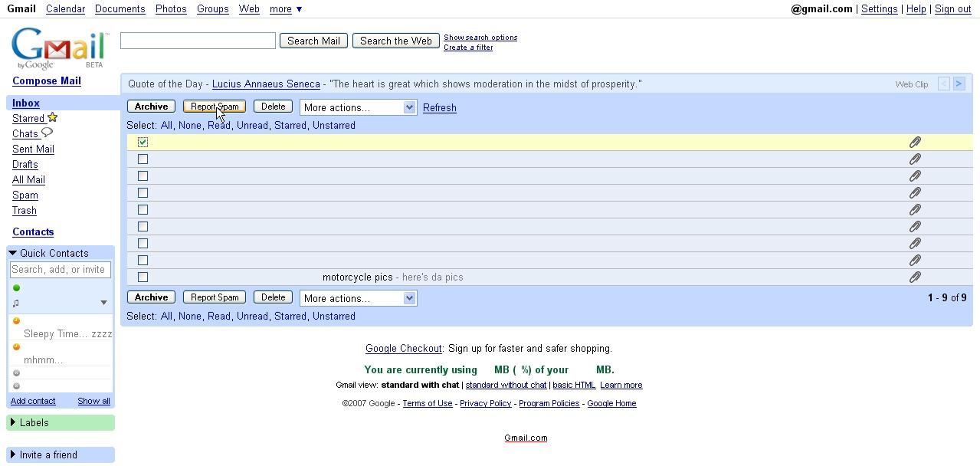Uncheck the selected first email checkbox
This screenshot has width=980, height=466.
coord(143,143)
